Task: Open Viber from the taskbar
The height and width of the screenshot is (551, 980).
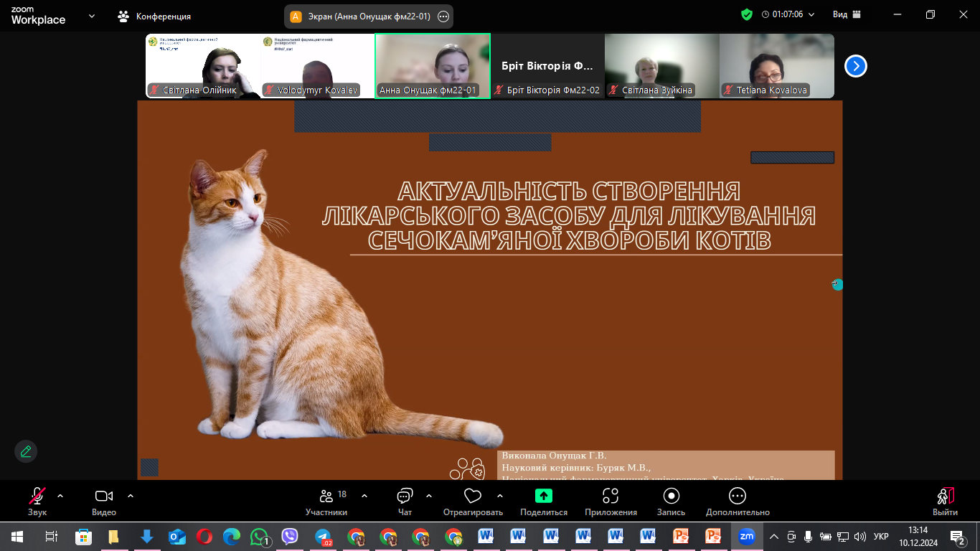Action: (x=290, y=537)
